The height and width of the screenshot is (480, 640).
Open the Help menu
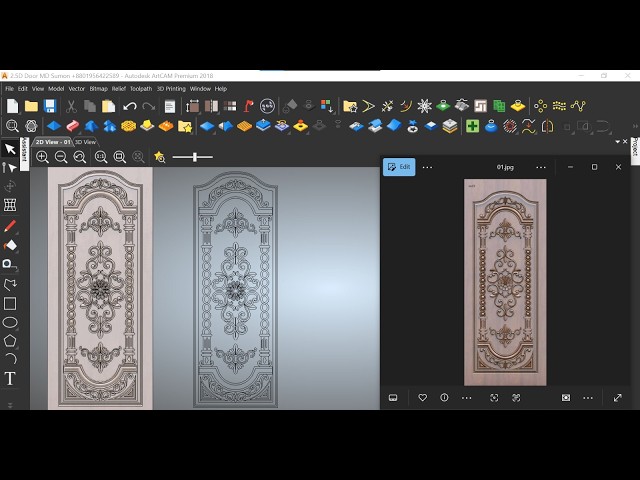(221, 89)
